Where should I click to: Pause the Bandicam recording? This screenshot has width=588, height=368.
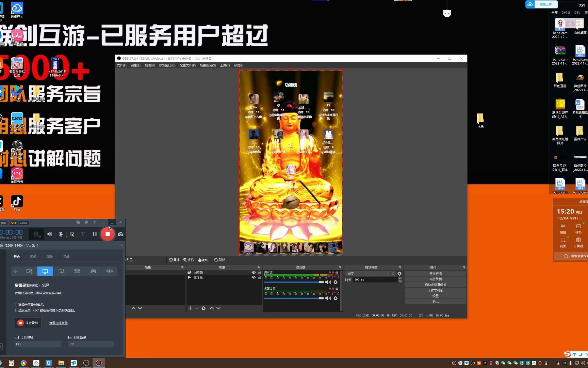95,234
